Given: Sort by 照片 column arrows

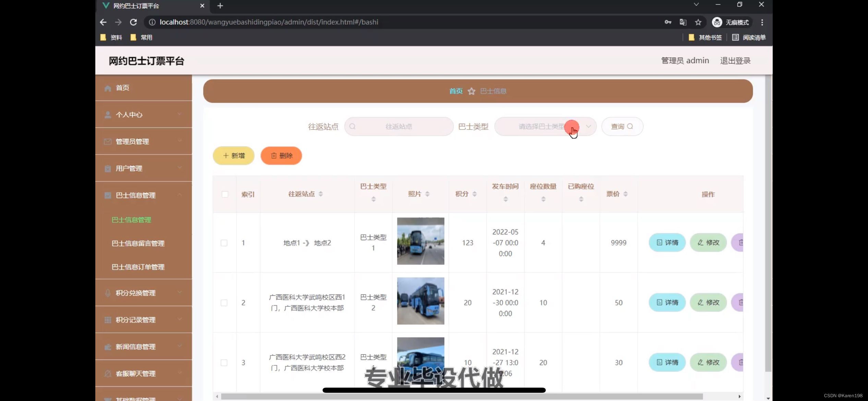Looking at the screenshot, I should pos(427,194).
